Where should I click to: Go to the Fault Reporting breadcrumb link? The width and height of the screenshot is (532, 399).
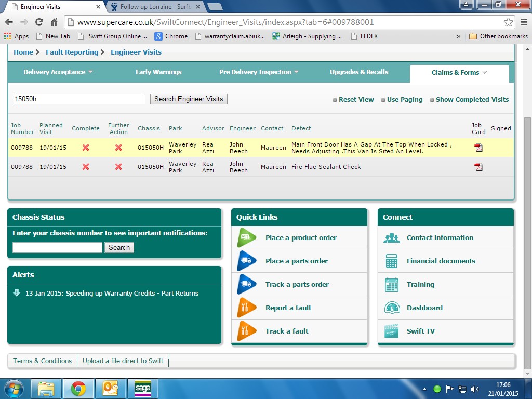[72, 52]
